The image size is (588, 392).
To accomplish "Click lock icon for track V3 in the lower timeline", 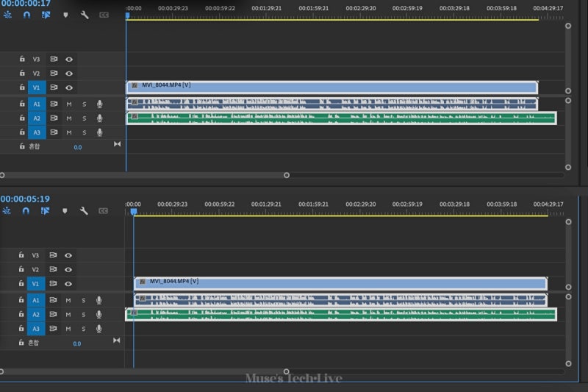I will tap(22, 255).
